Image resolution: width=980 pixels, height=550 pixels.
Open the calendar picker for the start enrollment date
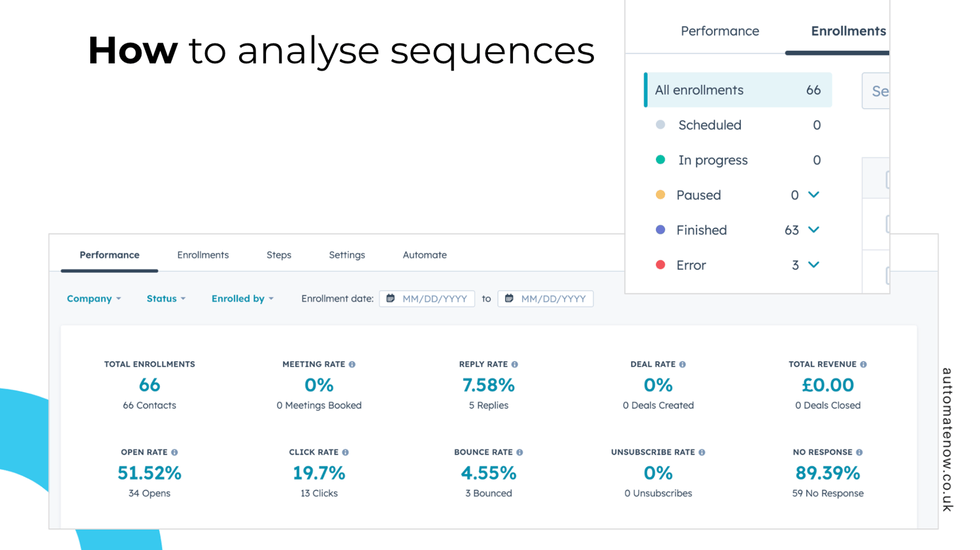[x=391, y=299]
